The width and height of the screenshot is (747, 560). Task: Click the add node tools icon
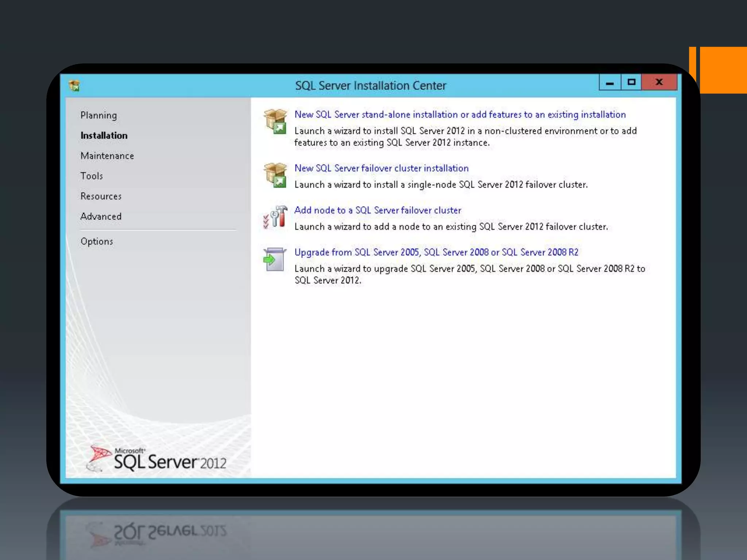click(x=275, y=217)
